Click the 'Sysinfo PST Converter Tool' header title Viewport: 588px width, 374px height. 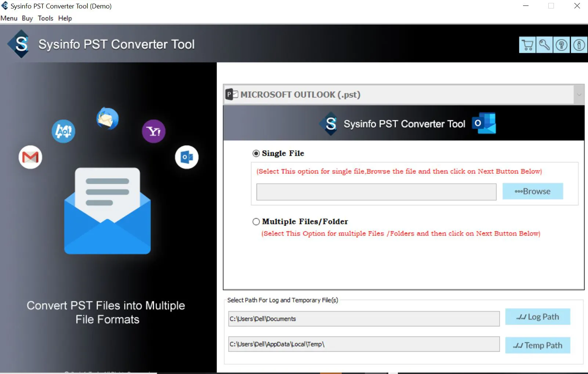coord(116,44)
